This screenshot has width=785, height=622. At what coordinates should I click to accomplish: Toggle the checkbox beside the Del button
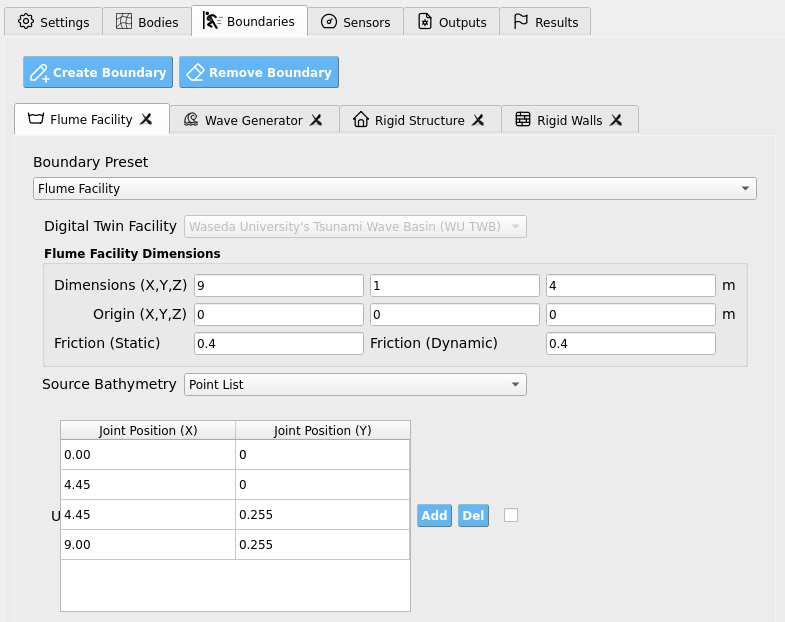pyautogui.click(x=511, y=515)
